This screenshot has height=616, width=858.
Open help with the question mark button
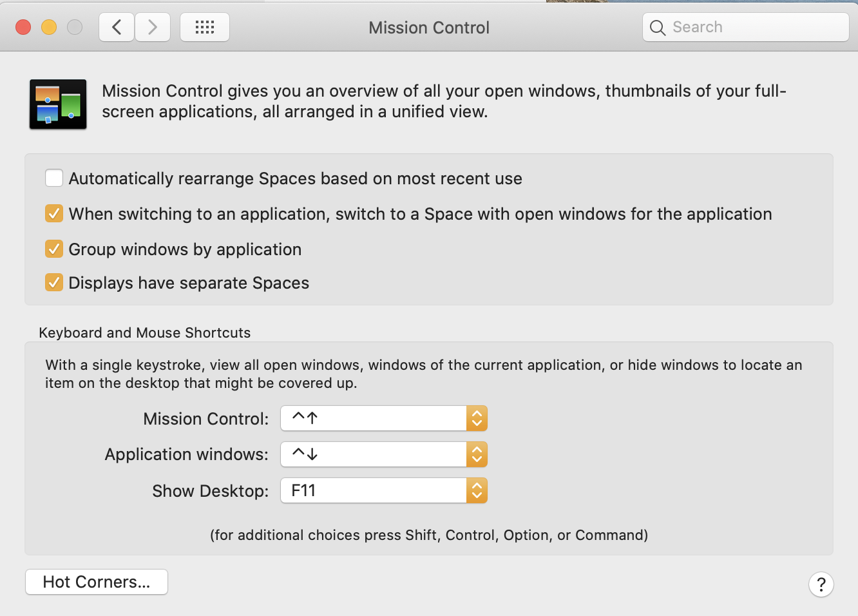[821, 584]
